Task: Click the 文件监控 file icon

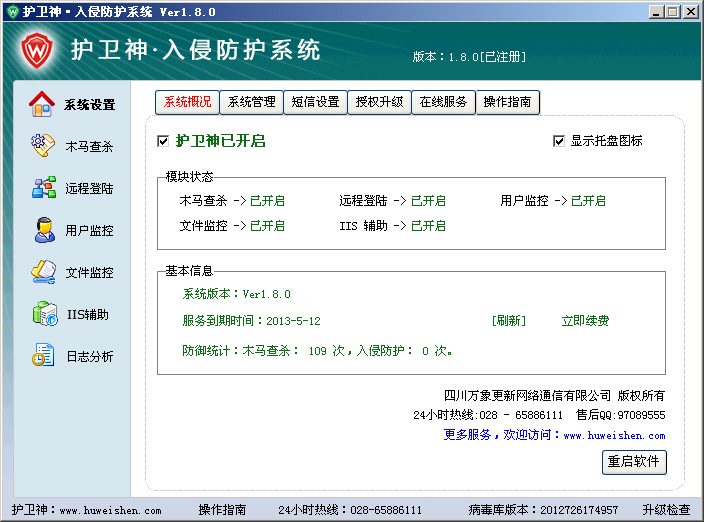Action: coord(42,272)
